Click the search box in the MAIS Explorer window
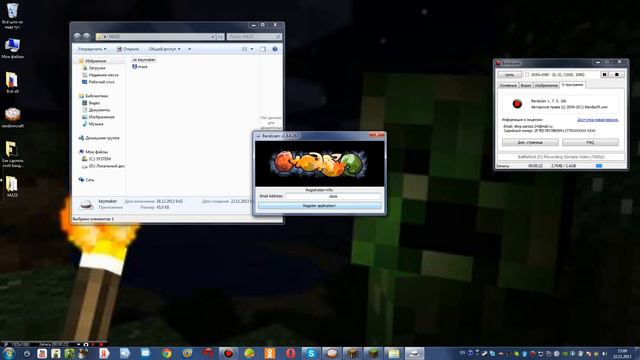This screenshot has width=640, height=360. tap(254, 37)
